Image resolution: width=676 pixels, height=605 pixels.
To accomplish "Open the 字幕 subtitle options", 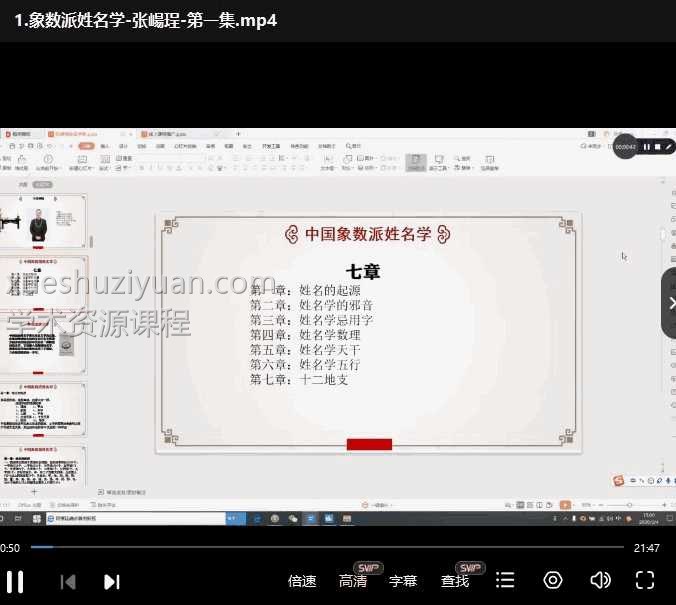I will (403, 581).
